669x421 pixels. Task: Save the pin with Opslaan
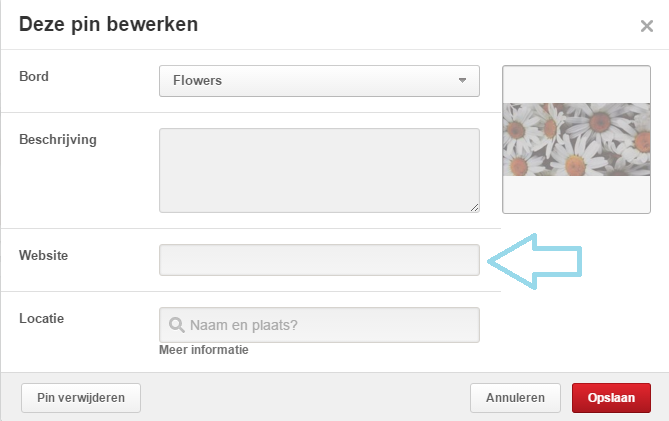611,398
